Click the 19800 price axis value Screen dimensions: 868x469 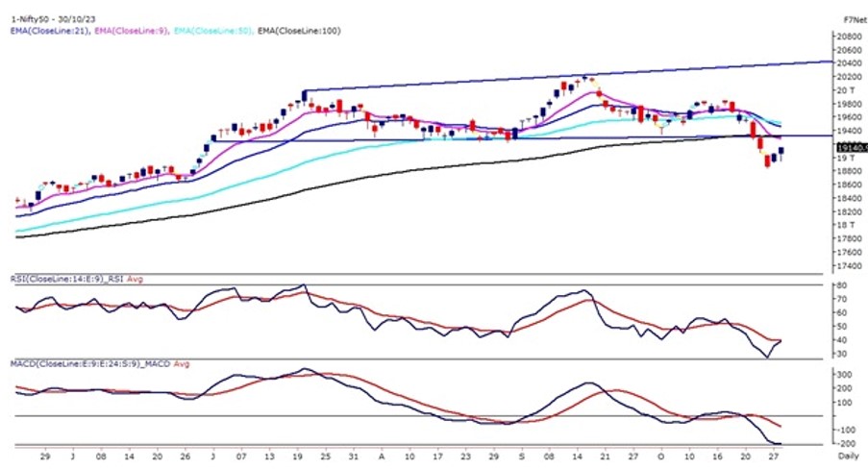coord(849,104)
